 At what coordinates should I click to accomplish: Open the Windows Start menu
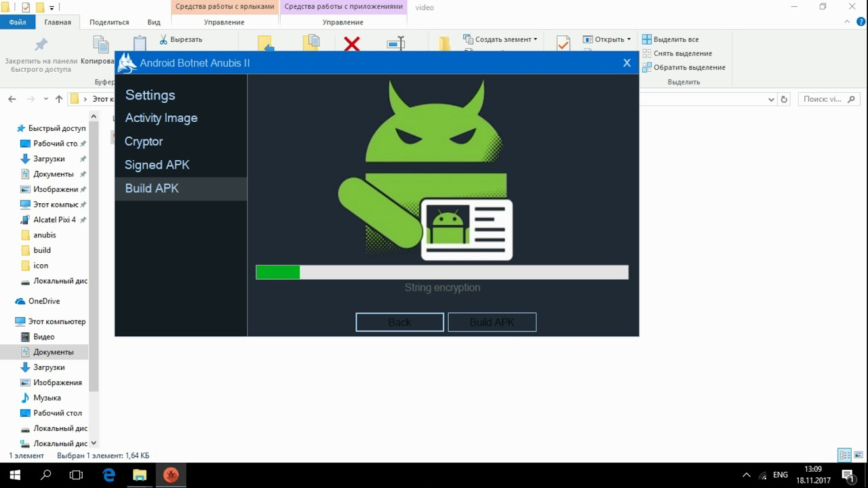click(x=15, y=475)
